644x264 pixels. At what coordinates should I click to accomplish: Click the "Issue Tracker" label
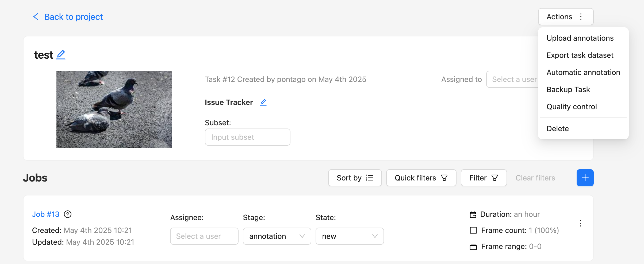[x=229, y=102]
